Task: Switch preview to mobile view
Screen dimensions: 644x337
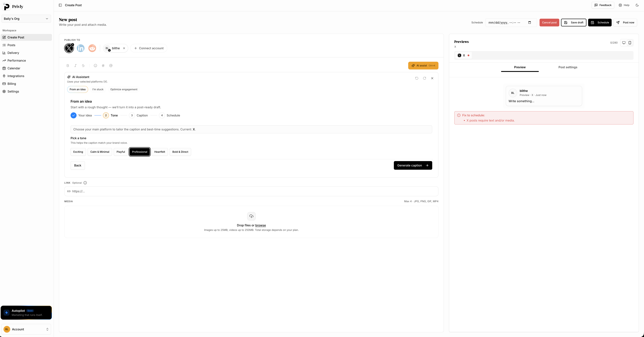Action: click(630, 43)
